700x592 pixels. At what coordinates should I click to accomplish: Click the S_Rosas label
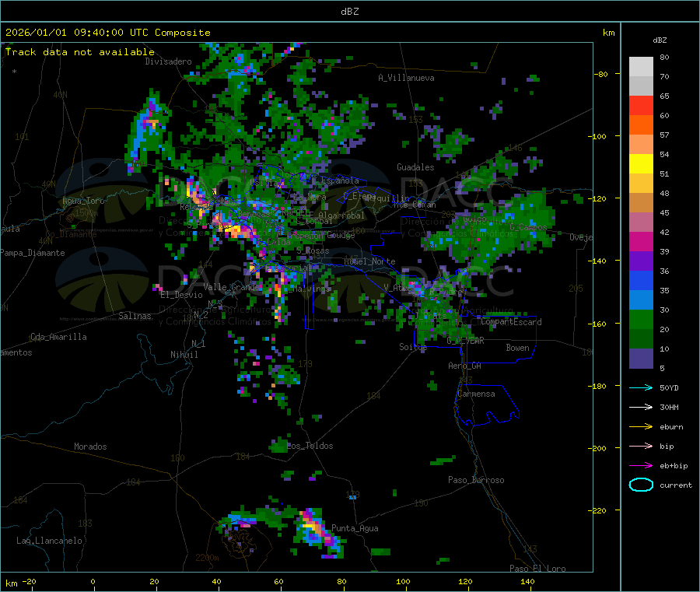pyautogui.click(x=313, y=251)
